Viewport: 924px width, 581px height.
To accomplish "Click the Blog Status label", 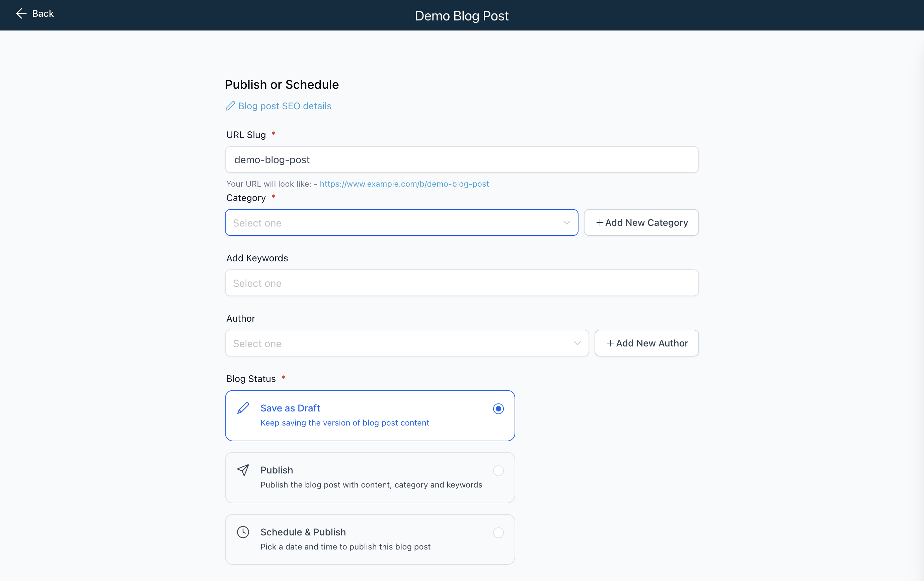I will (x=251, y=379).
